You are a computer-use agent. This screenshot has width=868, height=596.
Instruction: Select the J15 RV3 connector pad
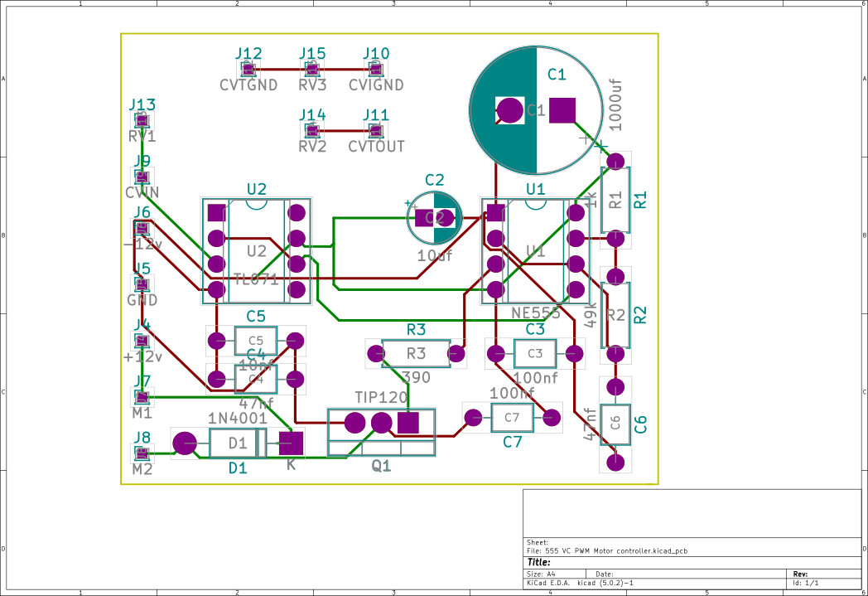coord(312,70)
